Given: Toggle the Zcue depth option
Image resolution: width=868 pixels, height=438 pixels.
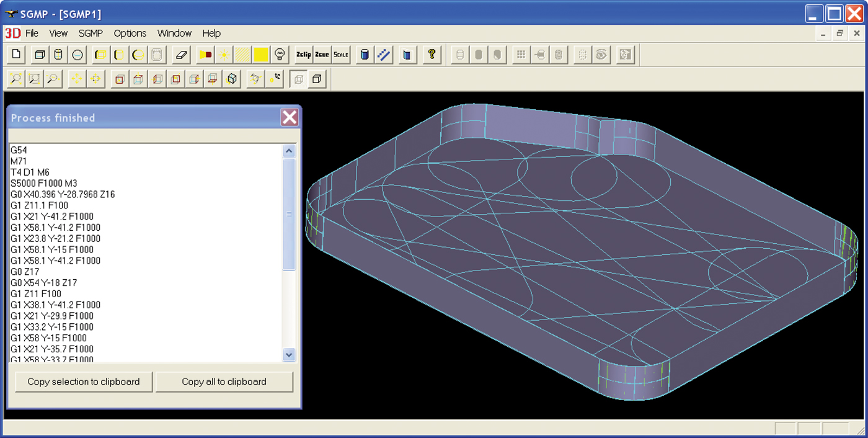Looking at the screenshot, I should coord(322,55).
